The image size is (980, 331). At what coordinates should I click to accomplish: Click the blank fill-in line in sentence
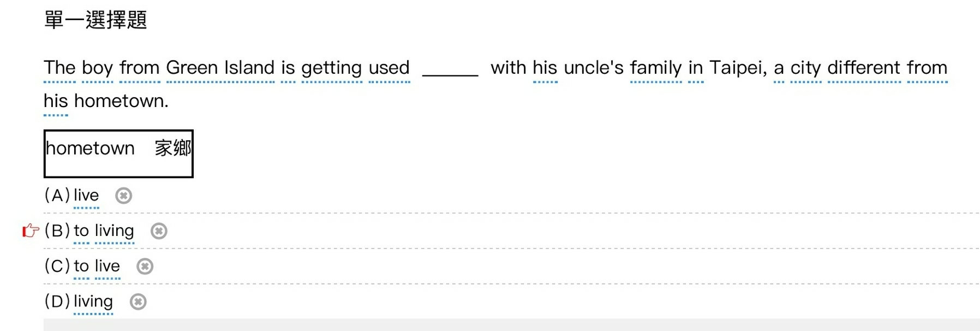coord(450,74)
